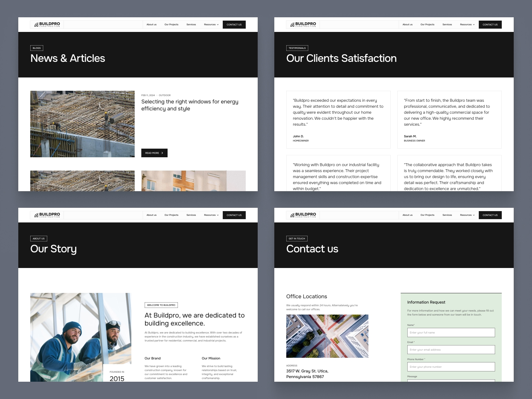Open Services on the News & Articles page

coord(191,25)
